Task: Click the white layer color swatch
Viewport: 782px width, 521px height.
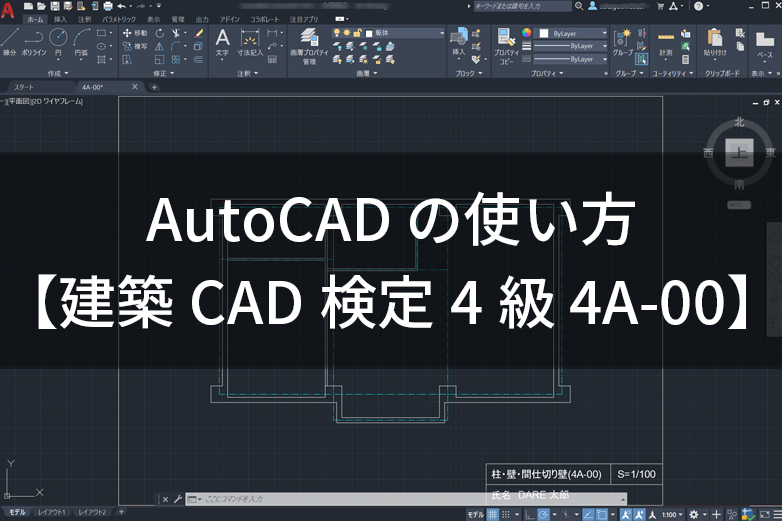Action: coord(369,33)
